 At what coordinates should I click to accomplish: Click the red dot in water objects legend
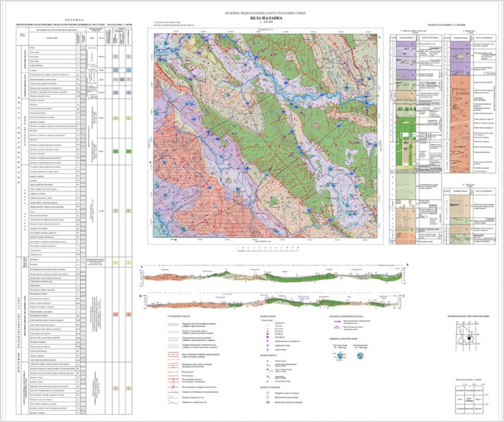click(x=267, y=360)
